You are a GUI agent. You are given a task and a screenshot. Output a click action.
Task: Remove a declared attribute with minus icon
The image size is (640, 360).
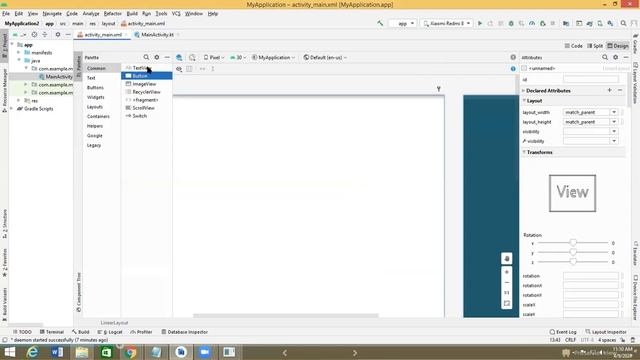click(620, 90)
